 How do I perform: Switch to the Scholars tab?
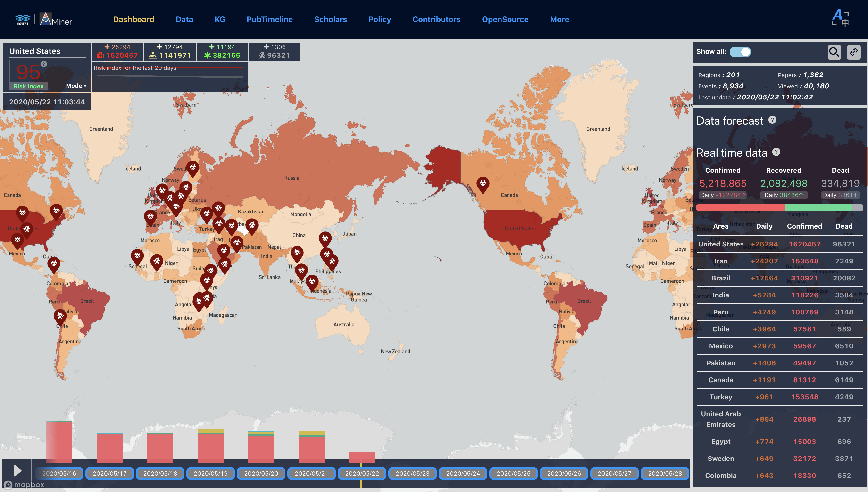pos(330,19)
